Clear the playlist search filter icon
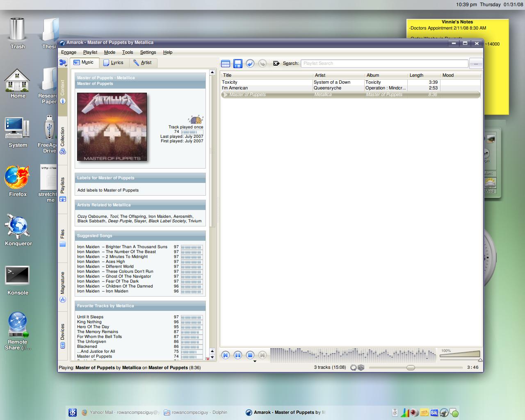 pos(276,63)
